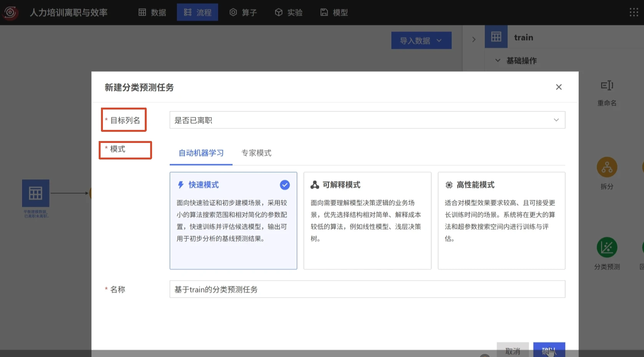Click the 人力培训离职与效率 project title
This screenshot has width=644, height=357.
(69, 13)
